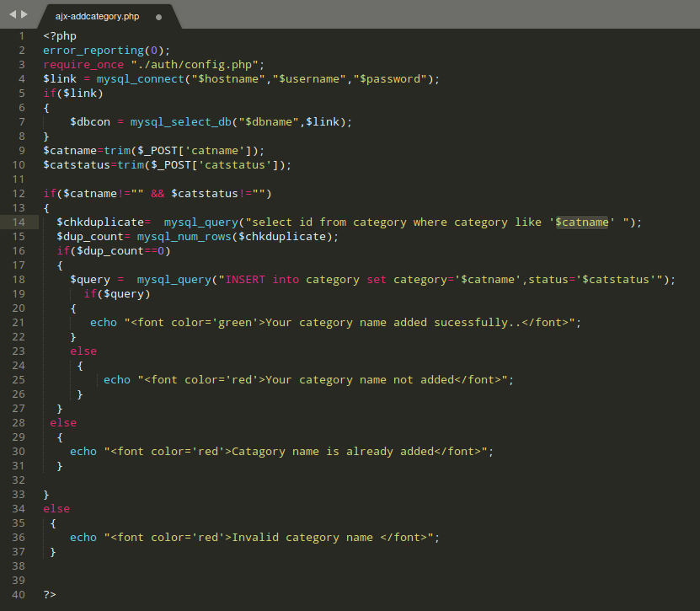Click the unsaved dot on ajx-addcategory.php tab
The width and height of the screenshot is (700, 611).
[x=158, y=16]
